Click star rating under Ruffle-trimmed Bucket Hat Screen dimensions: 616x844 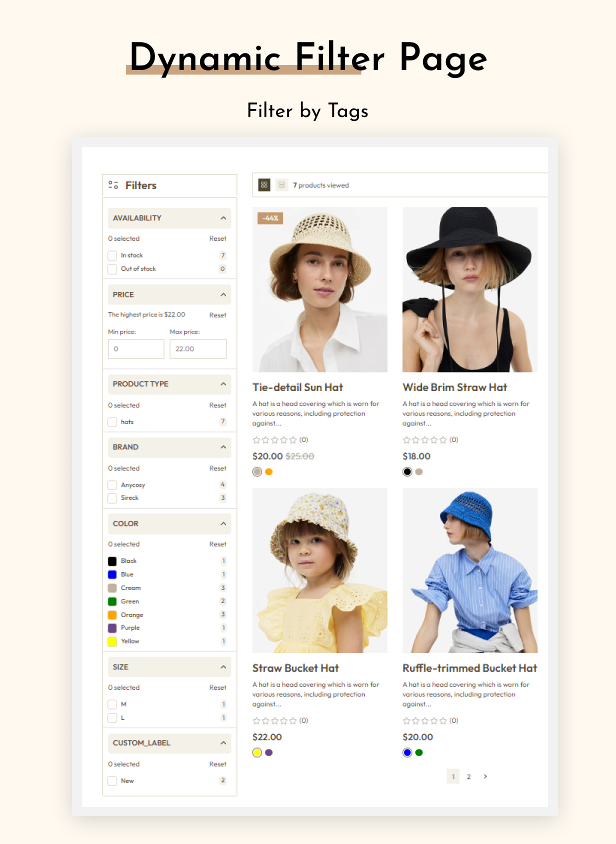tap(424, 720)
